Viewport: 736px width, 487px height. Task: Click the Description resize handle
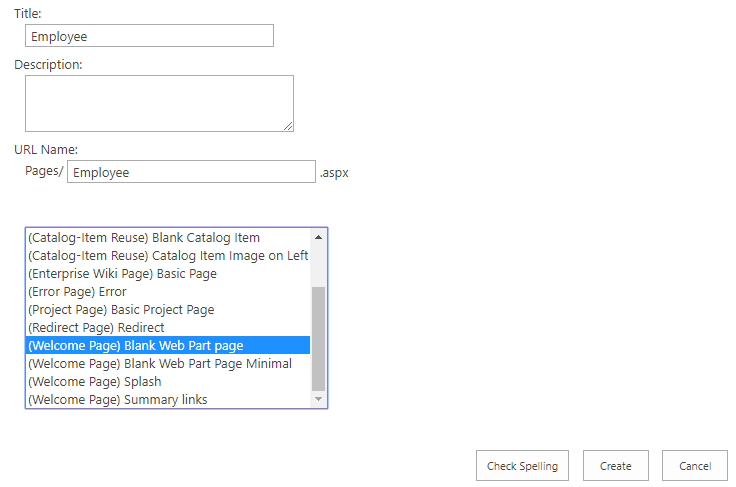point(288,126)
